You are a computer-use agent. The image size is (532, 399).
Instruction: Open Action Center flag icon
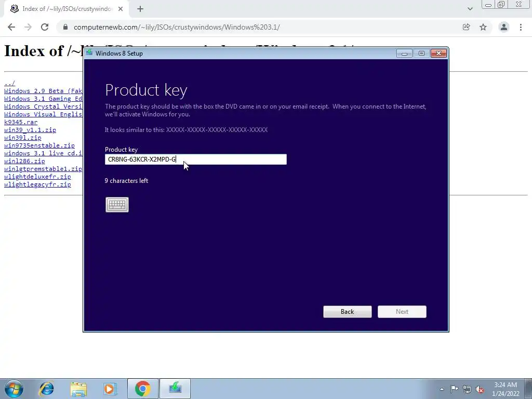point(454,389)
